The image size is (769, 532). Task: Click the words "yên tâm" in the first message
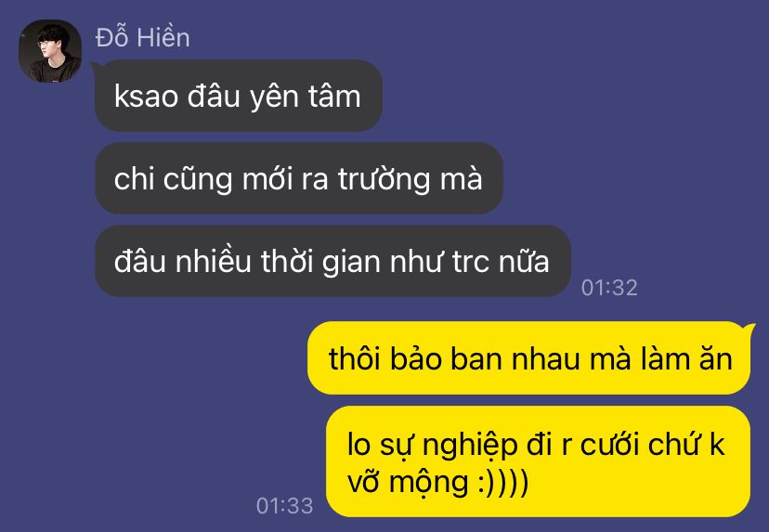point(305,97)
